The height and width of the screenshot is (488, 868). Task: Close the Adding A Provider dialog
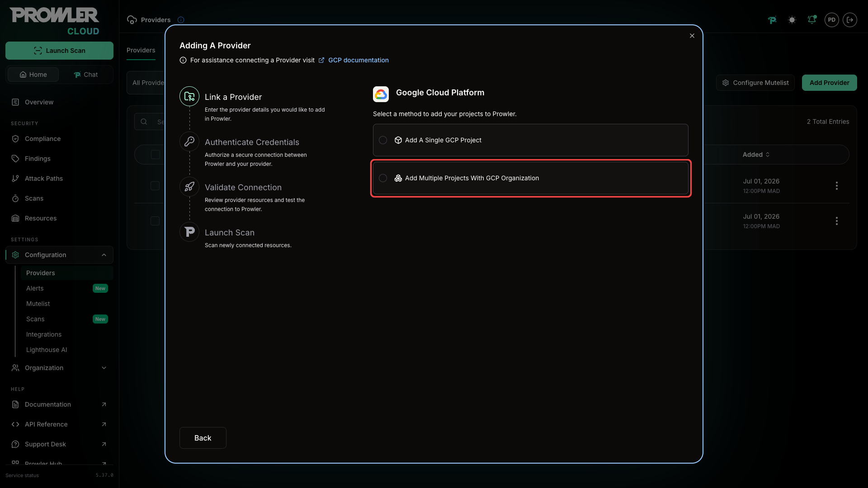coord(692,36)
